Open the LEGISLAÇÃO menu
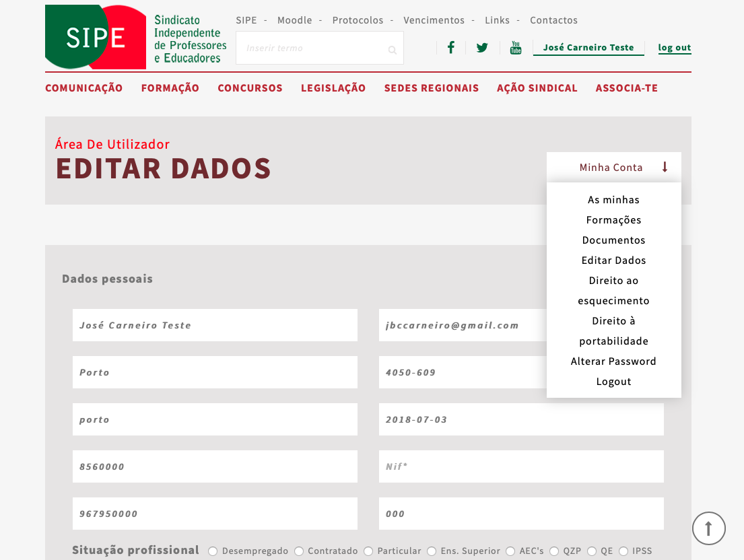Image resolution: width=744 pixels, height=560 pixels. click(x=333, y=88)
